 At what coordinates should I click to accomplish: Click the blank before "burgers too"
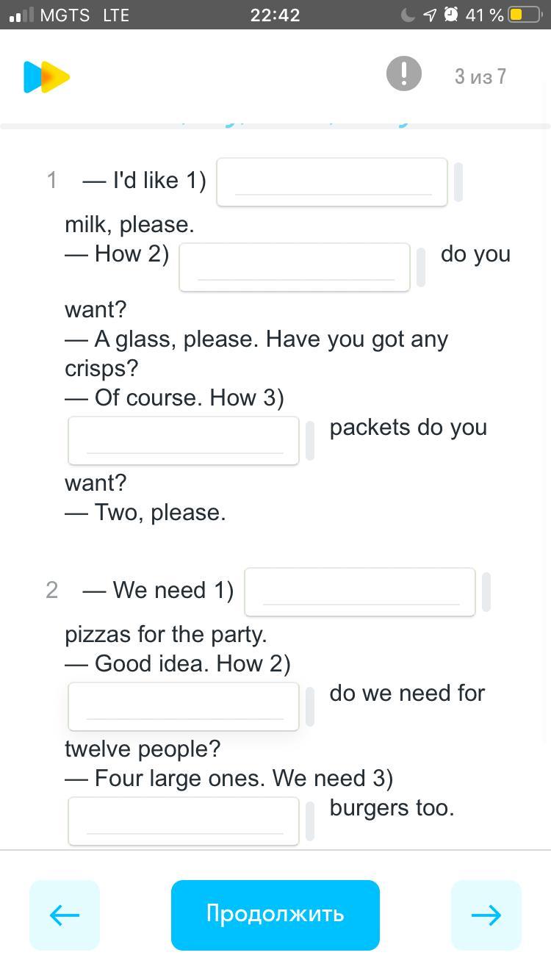click(184, 821)
